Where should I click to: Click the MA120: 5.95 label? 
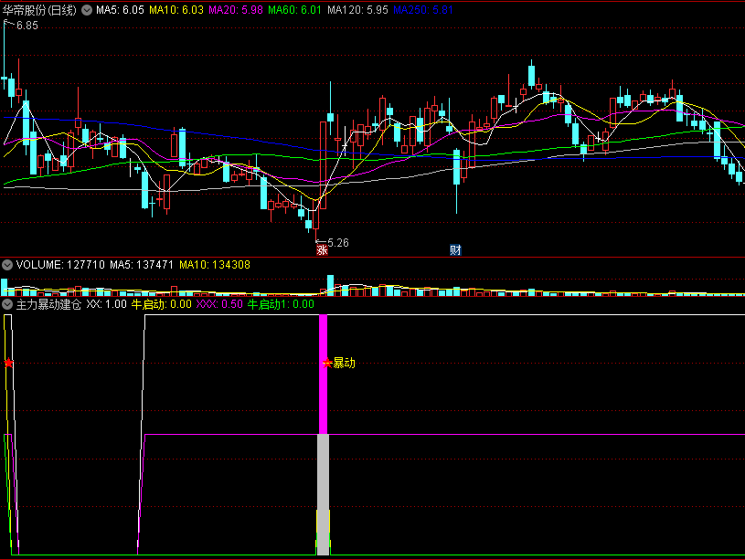(357, 10)
